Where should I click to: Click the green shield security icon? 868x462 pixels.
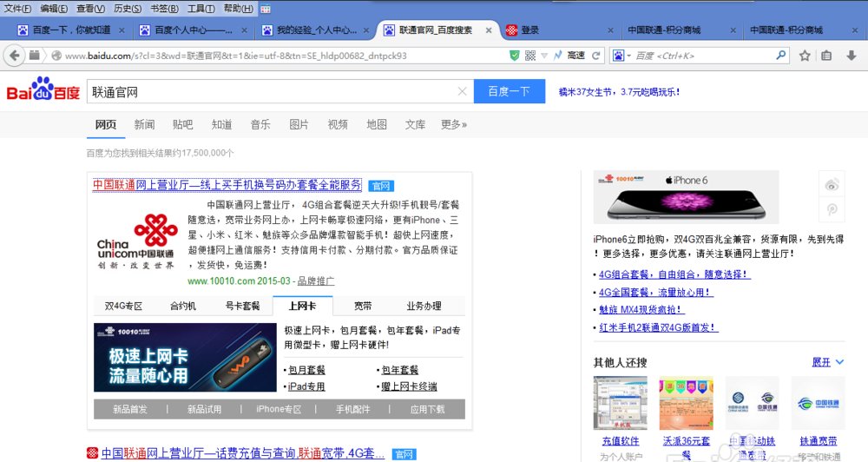click(x=514, y=56)
